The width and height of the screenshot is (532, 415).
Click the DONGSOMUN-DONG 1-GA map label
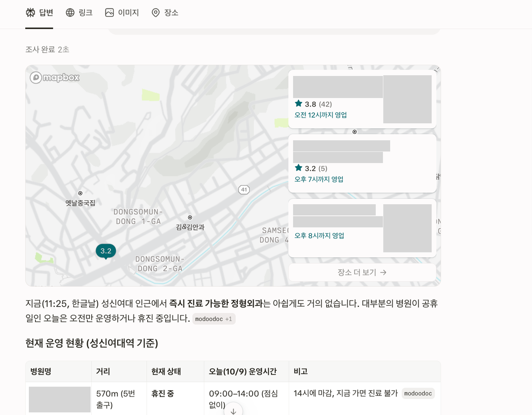[138, 217]
